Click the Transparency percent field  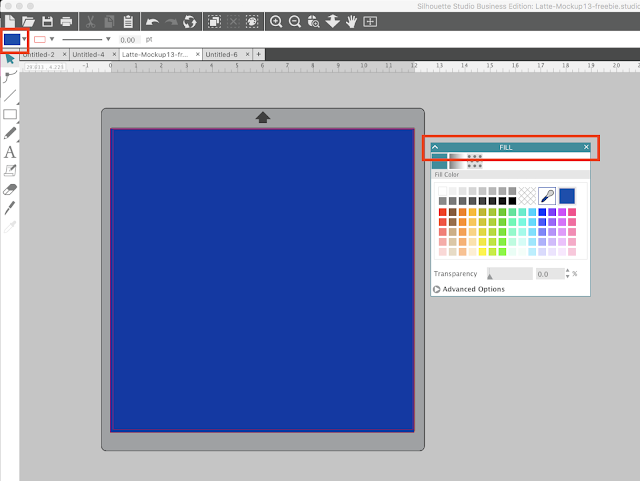click(550, 274)
